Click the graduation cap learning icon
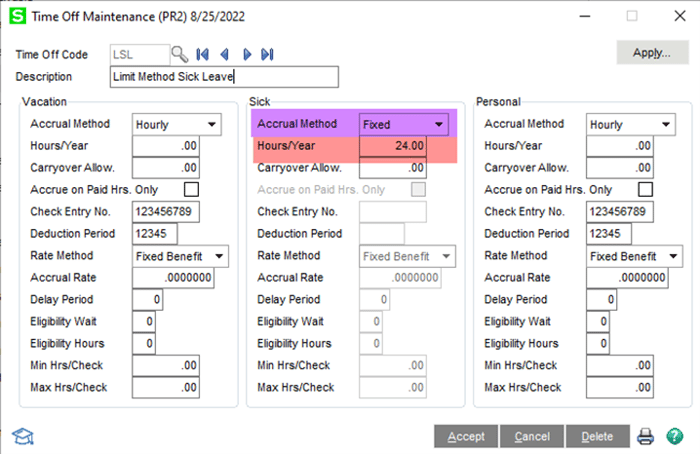Image resolution: width=700 pixels, height=454 pixels. [21, 436]
